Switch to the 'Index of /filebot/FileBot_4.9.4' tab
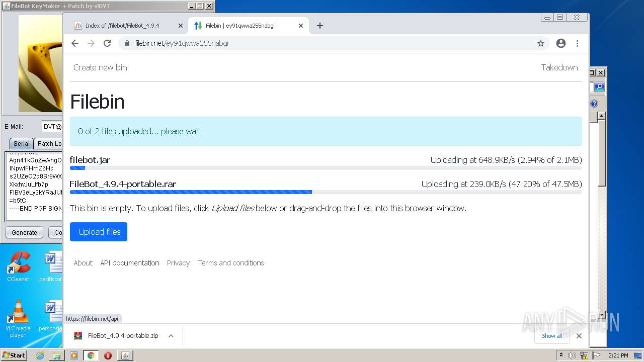644x362 pixels. [129, 26]
